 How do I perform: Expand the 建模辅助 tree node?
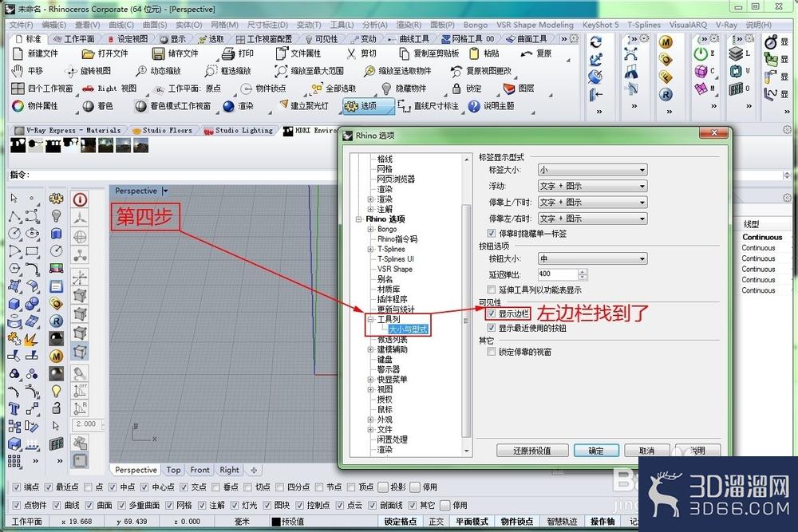pyautogui.click(x=370, y=349)
